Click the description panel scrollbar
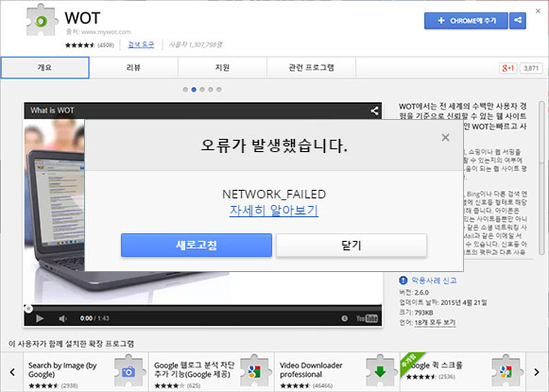Image resolution: width=549 pixels, height=392 pixels. coord(541,179)
